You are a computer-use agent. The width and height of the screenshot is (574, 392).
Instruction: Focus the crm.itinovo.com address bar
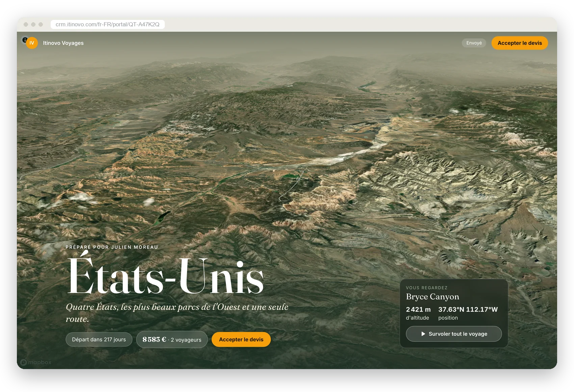(107, 24)
